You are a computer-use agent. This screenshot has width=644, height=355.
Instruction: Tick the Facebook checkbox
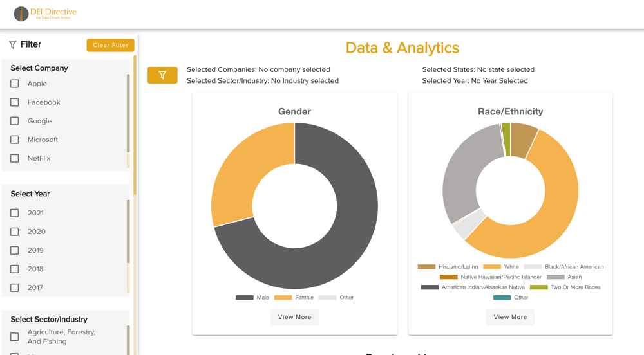15,102
